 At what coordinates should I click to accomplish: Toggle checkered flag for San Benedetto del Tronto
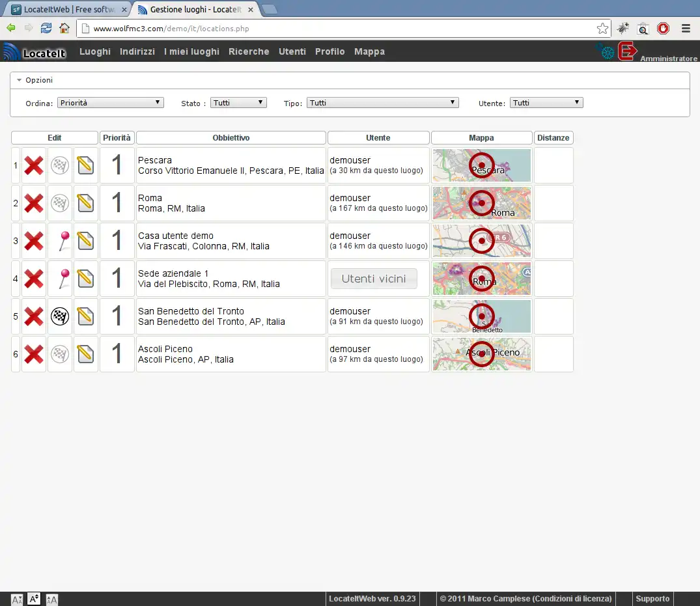coord(60,316)
